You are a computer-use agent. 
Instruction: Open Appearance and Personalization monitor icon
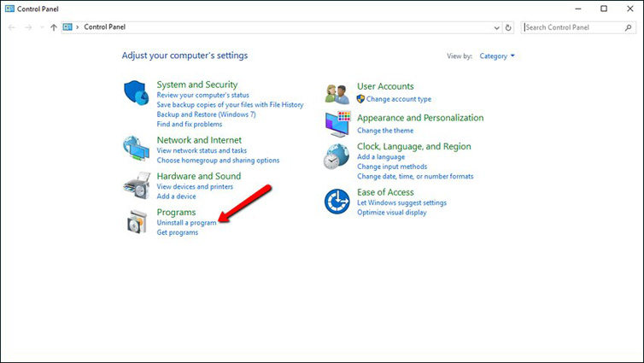click(337, 124)
